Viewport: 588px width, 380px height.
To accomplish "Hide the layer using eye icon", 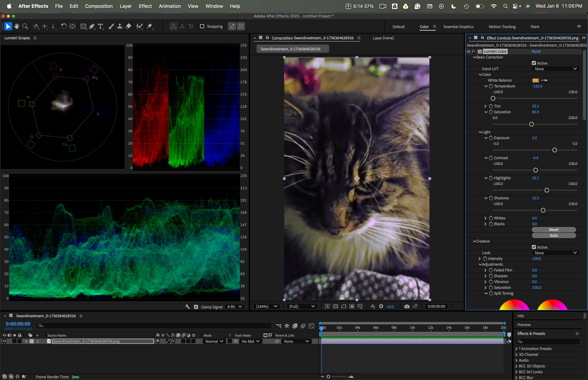I will pos(4,341).
